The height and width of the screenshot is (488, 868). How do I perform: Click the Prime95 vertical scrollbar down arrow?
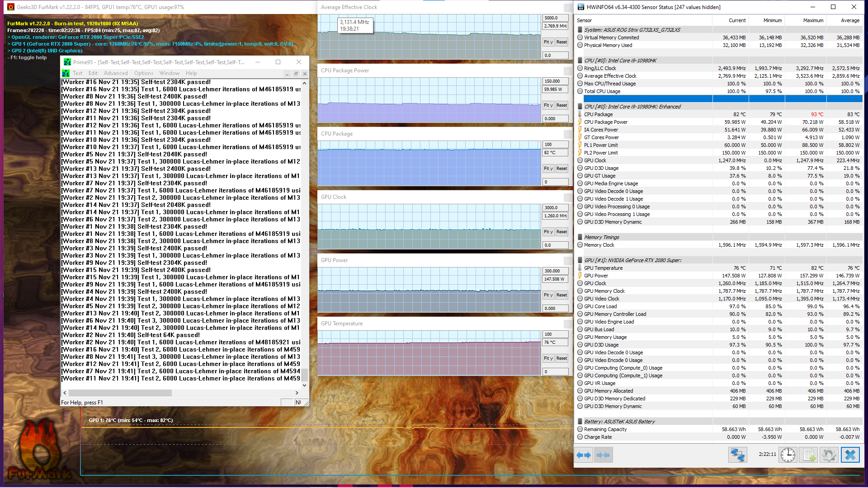coord(305,385)
